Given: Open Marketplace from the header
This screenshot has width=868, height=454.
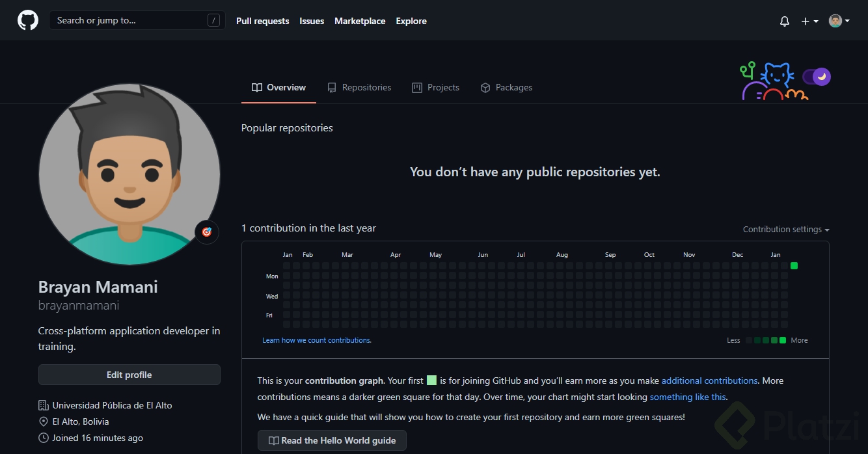Looking at the screenshot, I should point(360,21).
